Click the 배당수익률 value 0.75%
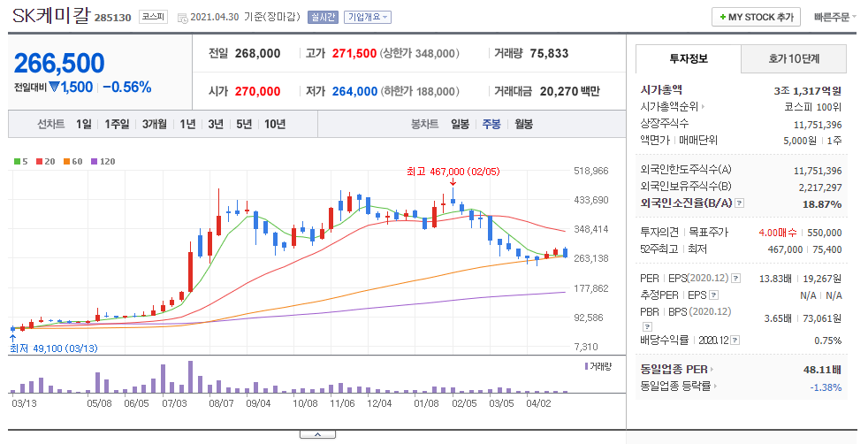The width and height of the screenshot is (868, 444). pyautogui.click(x=828, y=341)
